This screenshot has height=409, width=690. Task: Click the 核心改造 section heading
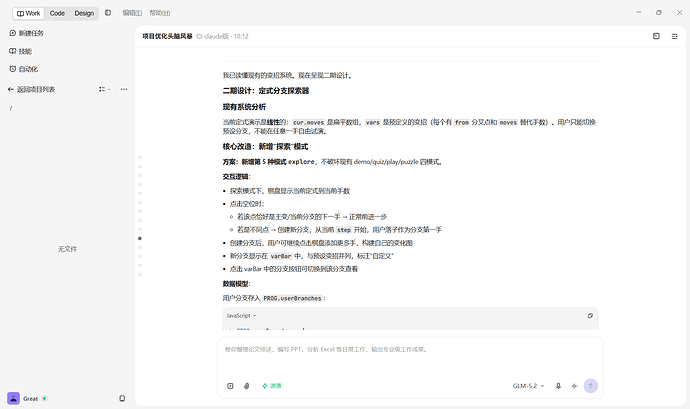(265, 147)
